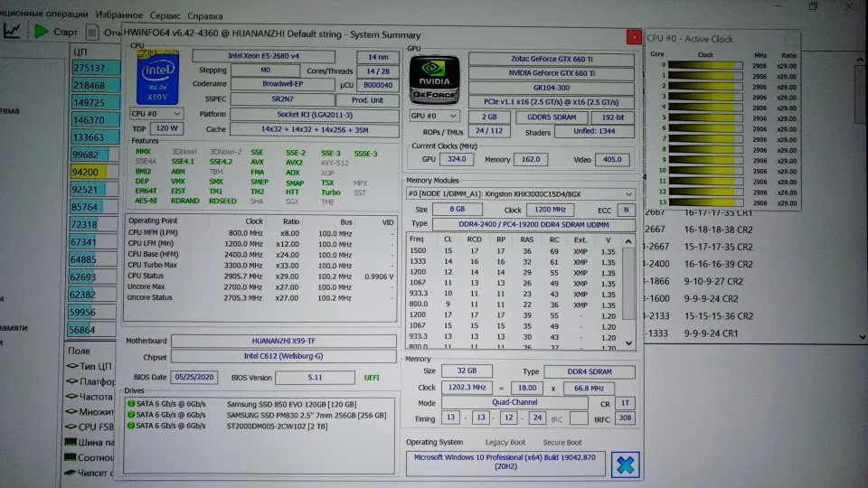Open the Сервис menu
This screenshot has height=488, width=868.
(x=165, y=15)
